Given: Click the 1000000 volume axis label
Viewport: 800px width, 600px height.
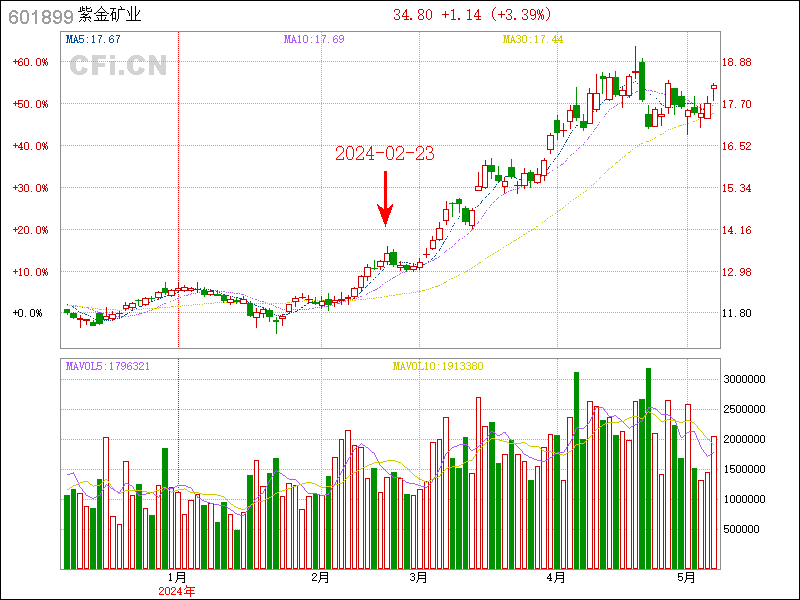Looking at the screenshot, I should (x=744, y=499).
